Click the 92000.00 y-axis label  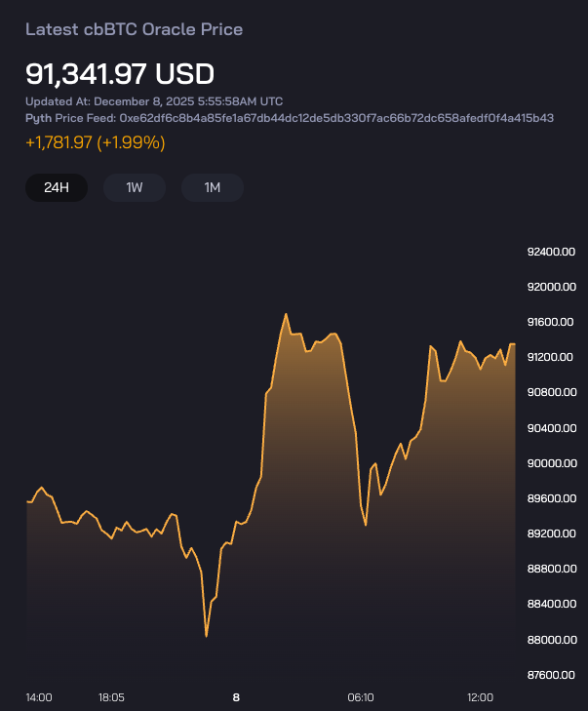(x=551, y=287)
